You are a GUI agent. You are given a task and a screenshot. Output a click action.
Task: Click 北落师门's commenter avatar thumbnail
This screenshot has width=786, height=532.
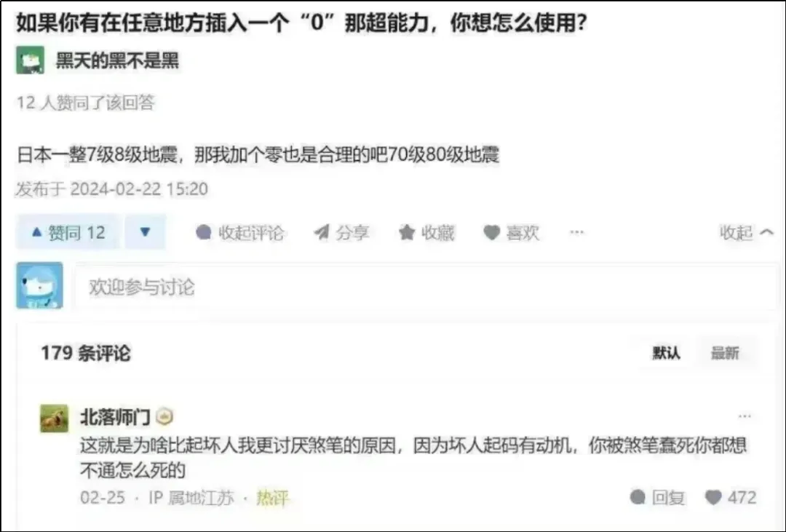tap(54, 418)
